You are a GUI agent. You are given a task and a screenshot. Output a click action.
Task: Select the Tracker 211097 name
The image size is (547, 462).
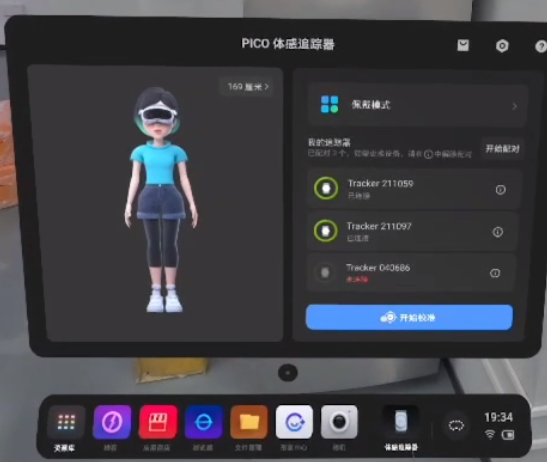click(379, 226)
